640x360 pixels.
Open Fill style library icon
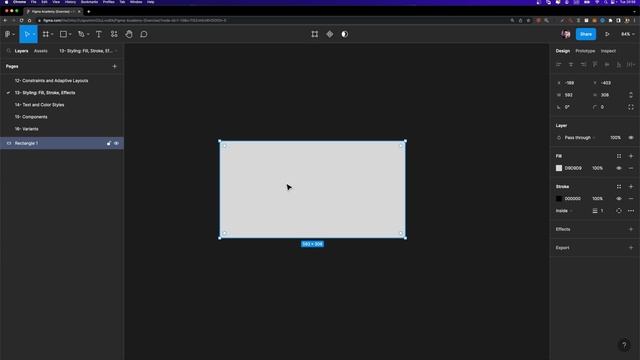619,156
